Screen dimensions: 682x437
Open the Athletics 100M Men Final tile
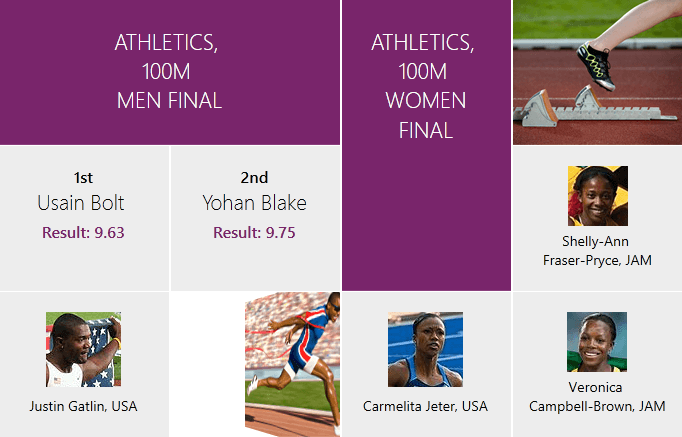tap(170, 72)
